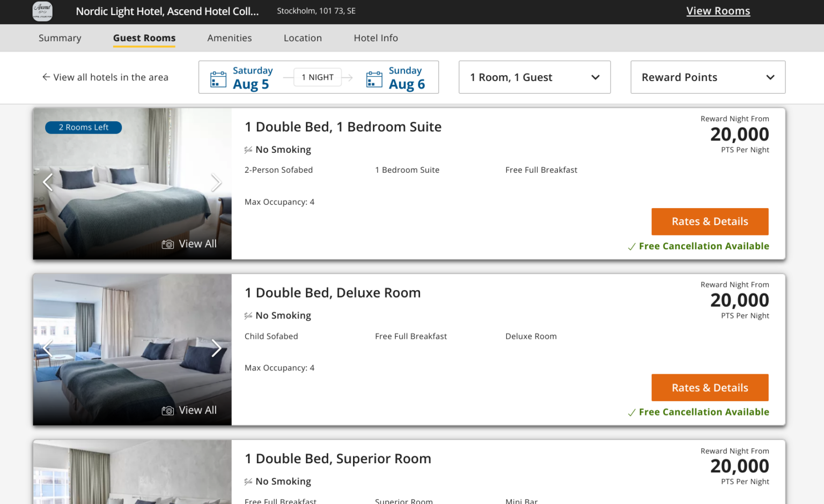Click camera View All on Suite photo
This screenshot has width=824, height=504.
pos(189,244)
